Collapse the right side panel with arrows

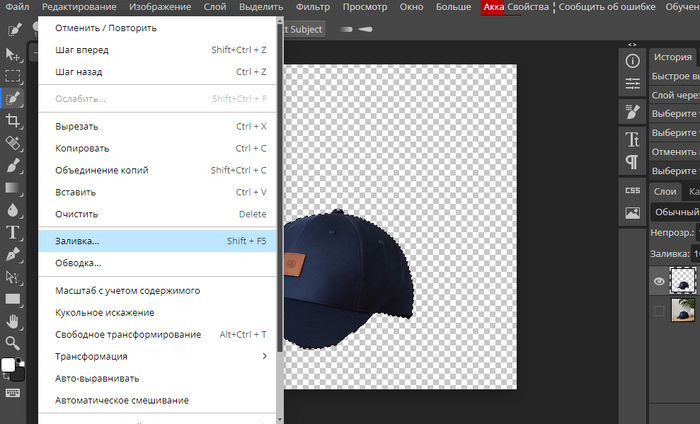click(632, 45)
